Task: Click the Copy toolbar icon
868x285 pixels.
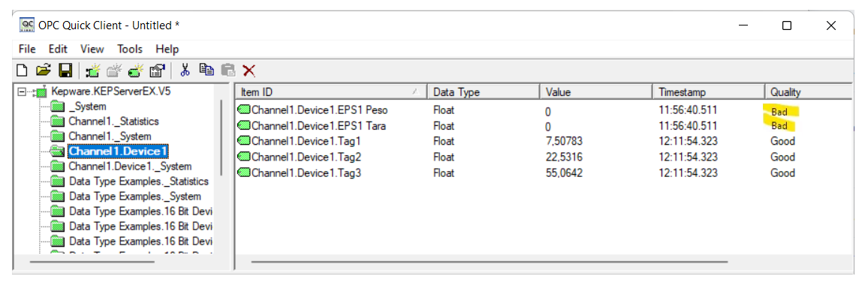Action: tap(207, 70)
